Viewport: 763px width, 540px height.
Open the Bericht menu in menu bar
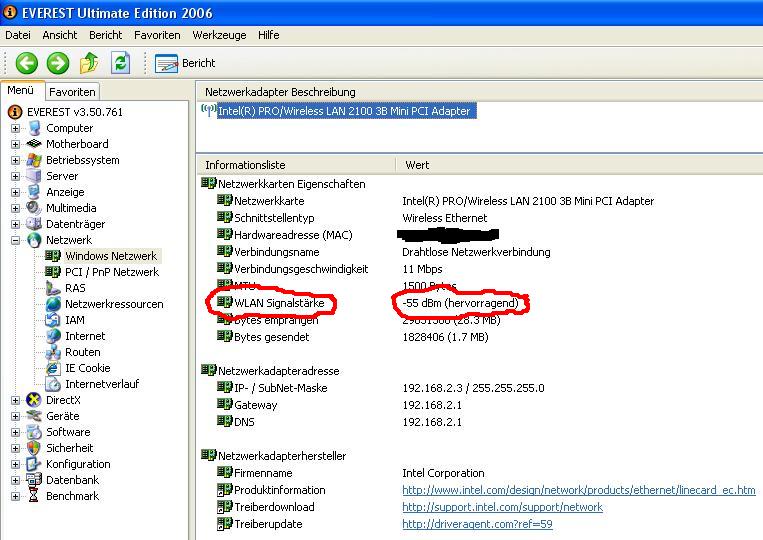click(106, 35)
